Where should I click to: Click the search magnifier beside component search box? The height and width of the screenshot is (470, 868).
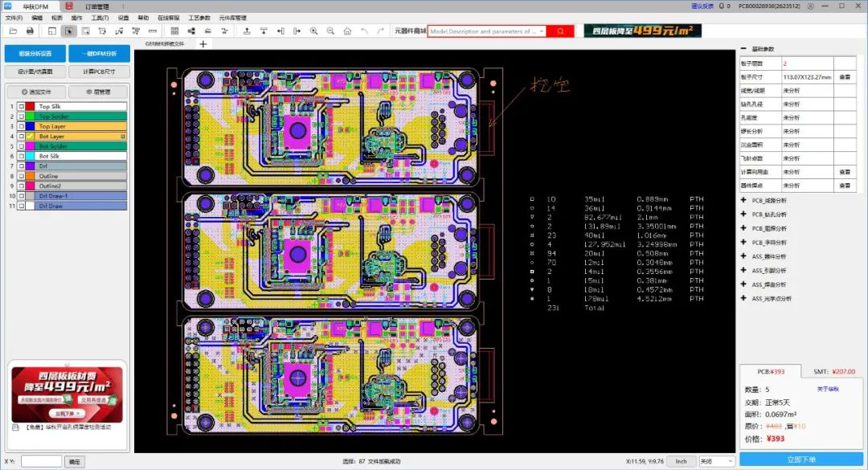pos(563,31)
